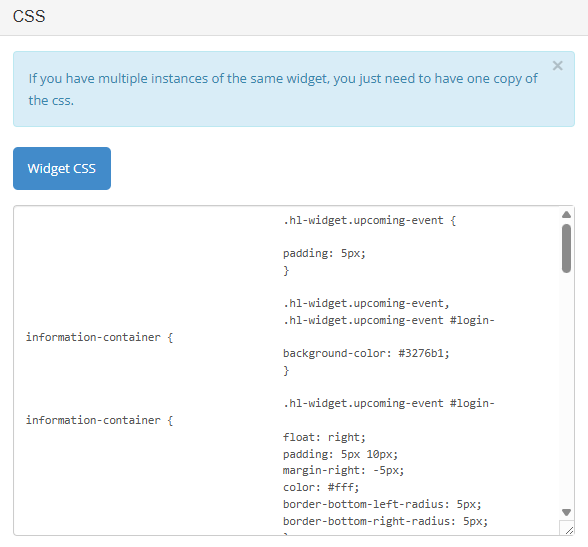Click '.hl-widget.upcoming-event {' first line
The width and height of the screenshot is (588, 547).
pos(369,220)
